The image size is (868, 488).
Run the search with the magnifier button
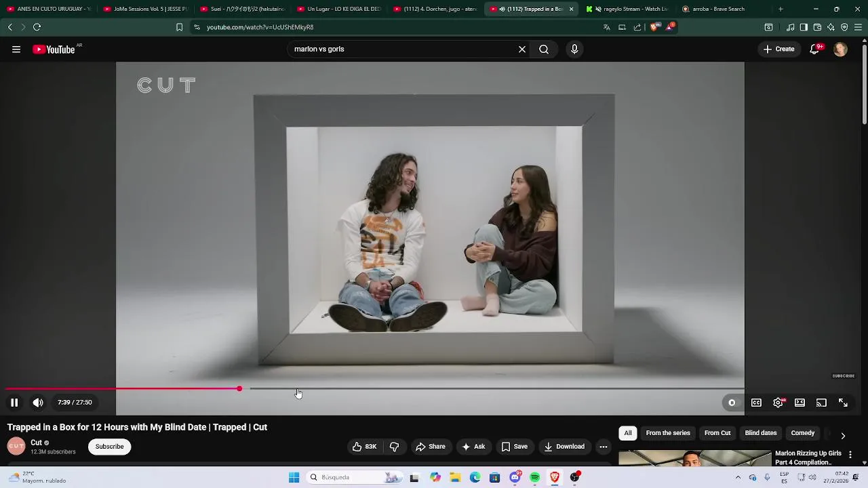pos(544,49)
